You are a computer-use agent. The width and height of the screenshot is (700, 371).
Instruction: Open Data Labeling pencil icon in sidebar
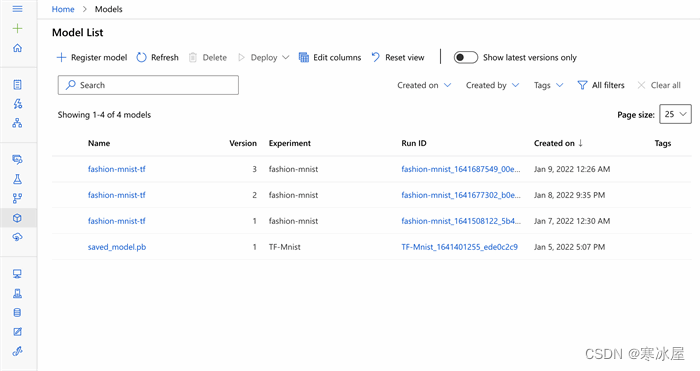(x=17, y=332)
